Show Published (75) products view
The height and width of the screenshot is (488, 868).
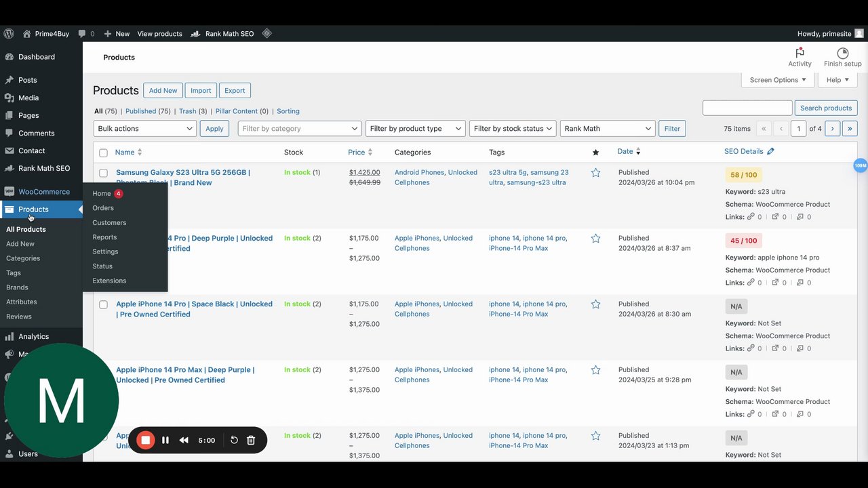coord(148,111)
